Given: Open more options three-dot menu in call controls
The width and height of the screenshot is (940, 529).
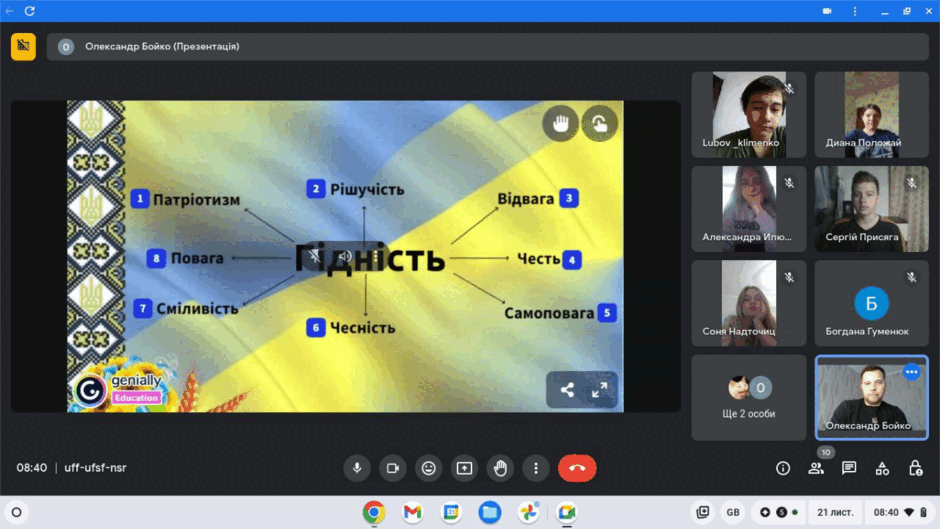Looking at the screenshot, I should point(536,468).
